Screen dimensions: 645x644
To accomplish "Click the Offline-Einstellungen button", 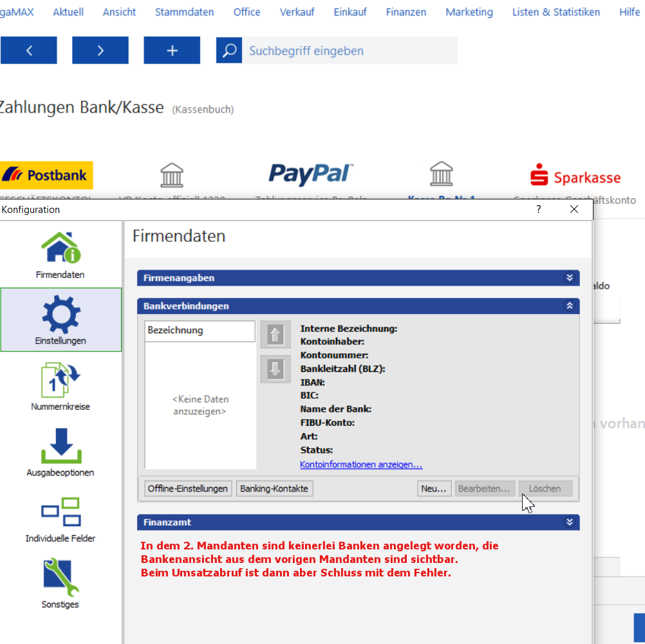I will pyautogui.click(x=188, y=488).
